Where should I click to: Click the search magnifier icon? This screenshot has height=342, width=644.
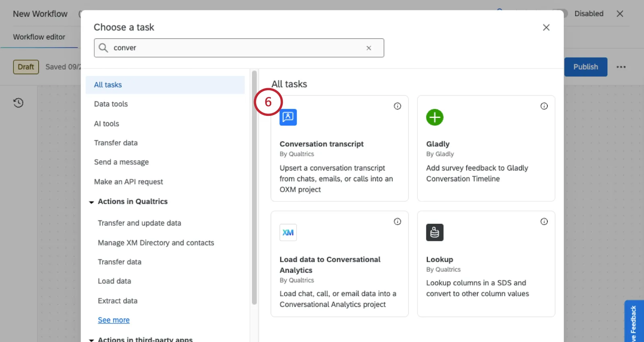click(103, 48)
